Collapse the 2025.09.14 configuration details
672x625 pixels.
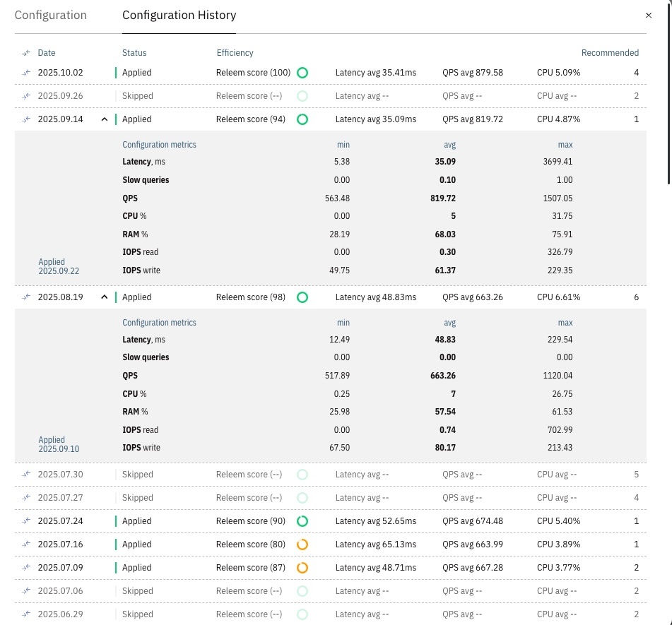point(104,119)
